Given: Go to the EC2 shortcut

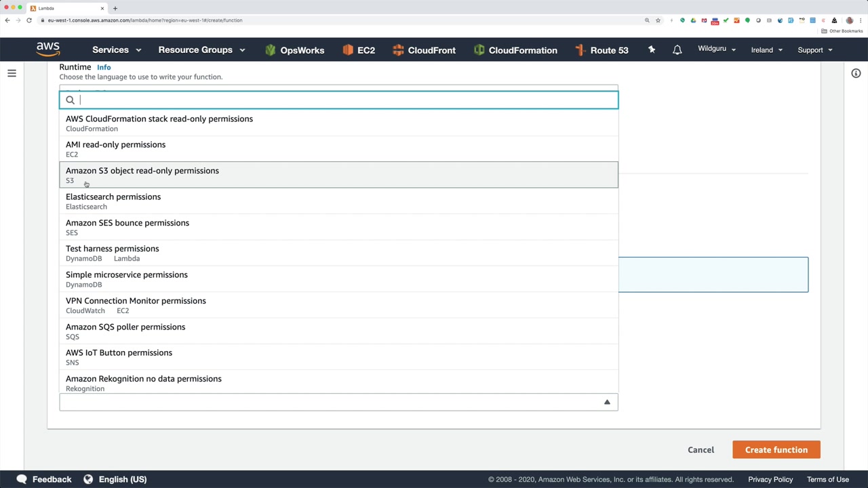Looking at the screenshot, I should pos(359,50).
